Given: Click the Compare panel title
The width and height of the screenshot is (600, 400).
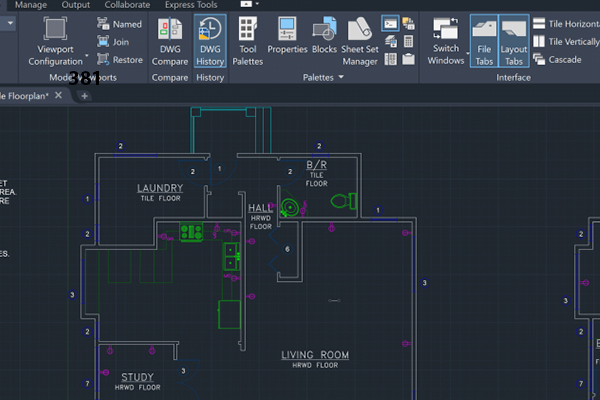Looking at the screenshot, I should pos(170,77).
